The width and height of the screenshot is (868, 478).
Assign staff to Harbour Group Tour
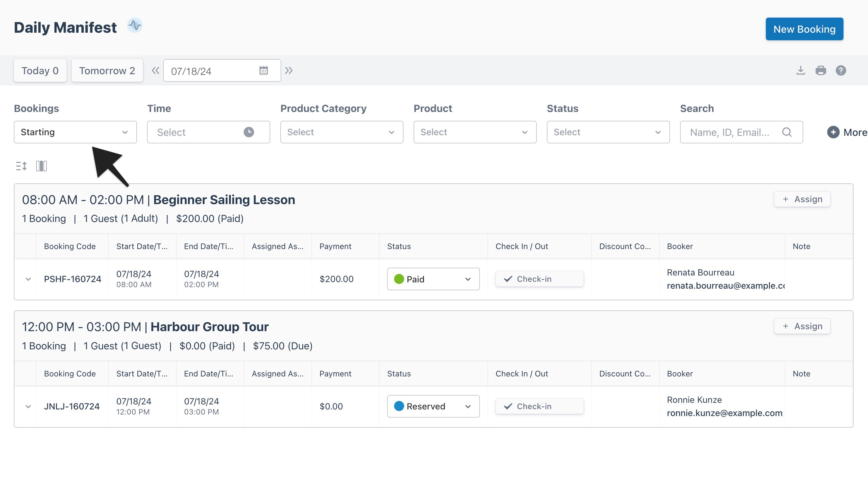pos(802,326)
